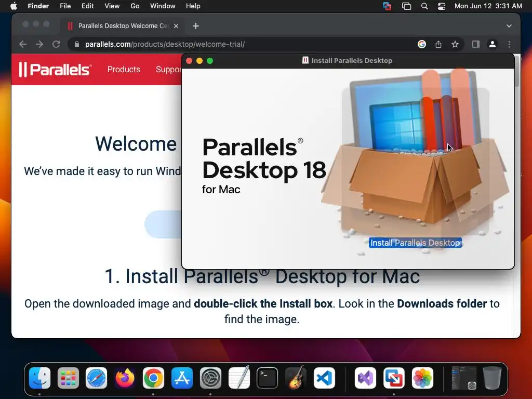Screen dimensions: 532x399
Task: Open the Products menu on website
Action: 124,69
